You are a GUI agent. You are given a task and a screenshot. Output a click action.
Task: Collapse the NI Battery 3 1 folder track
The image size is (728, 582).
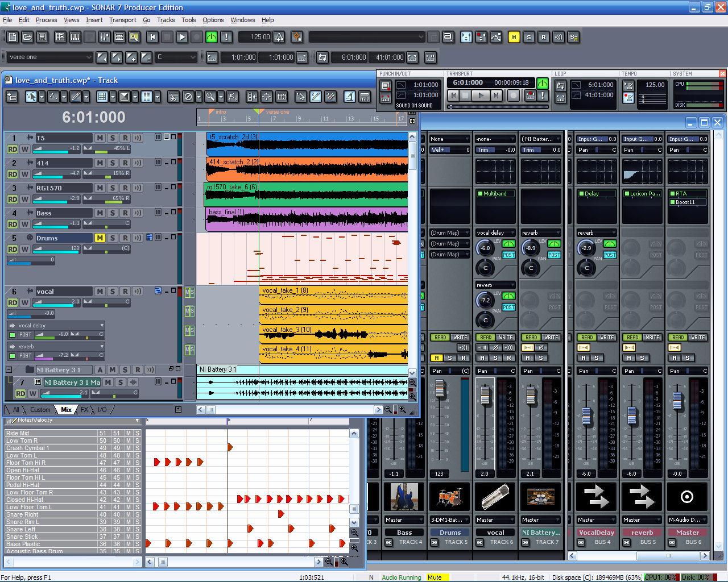coord(9,369)
